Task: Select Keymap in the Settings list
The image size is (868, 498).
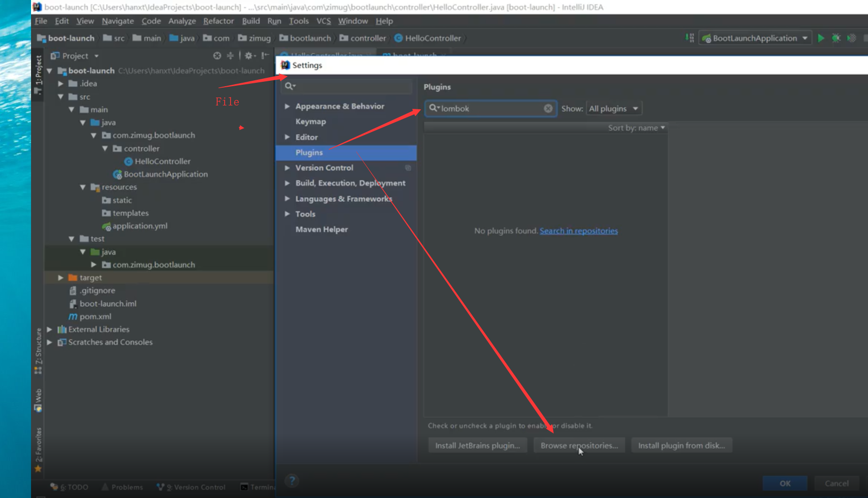Action: [x=311, y=122]
